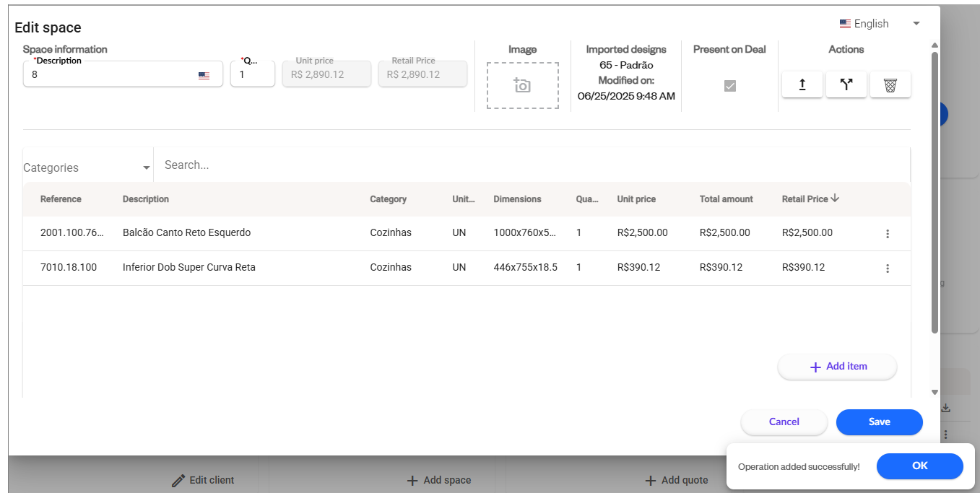980x493 pixels.
Task: Click the 446x755x18.5 dimensions cell
Action: (526, 267)
